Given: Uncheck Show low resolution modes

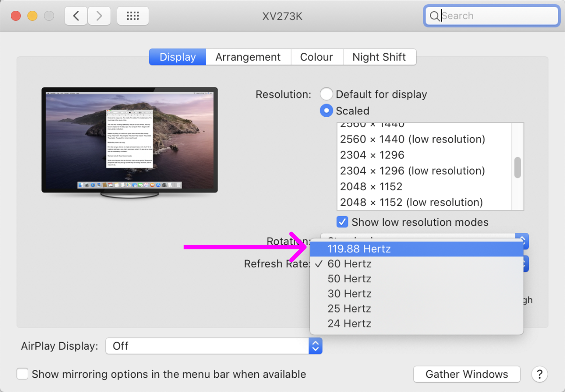Looking at the screenshot, I should (342, 222).
